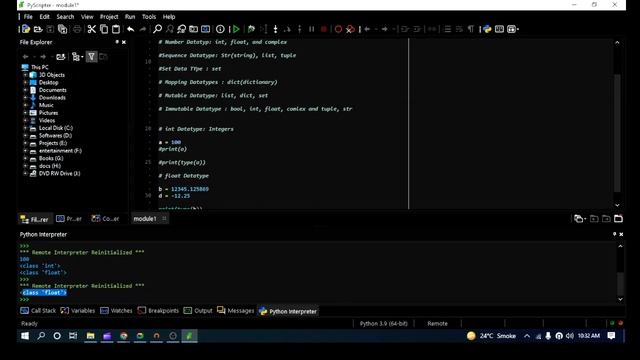Click the File Explorer go-up folder icon

point(61,57)
